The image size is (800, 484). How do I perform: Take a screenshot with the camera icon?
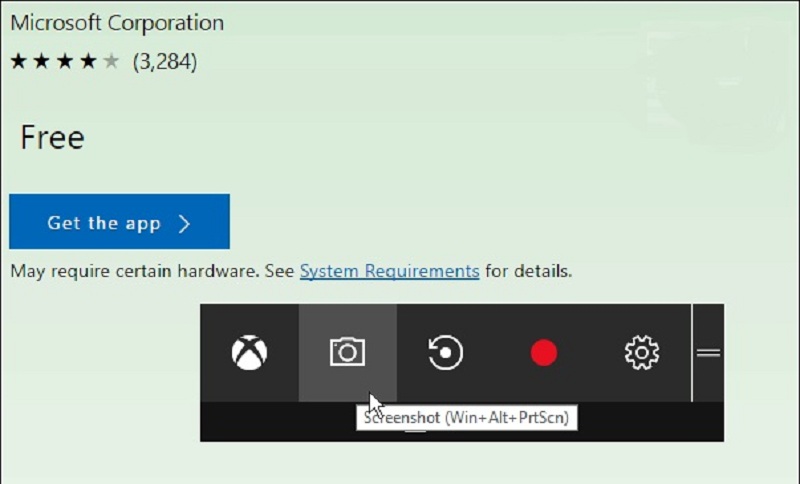[x=347, y=352]
